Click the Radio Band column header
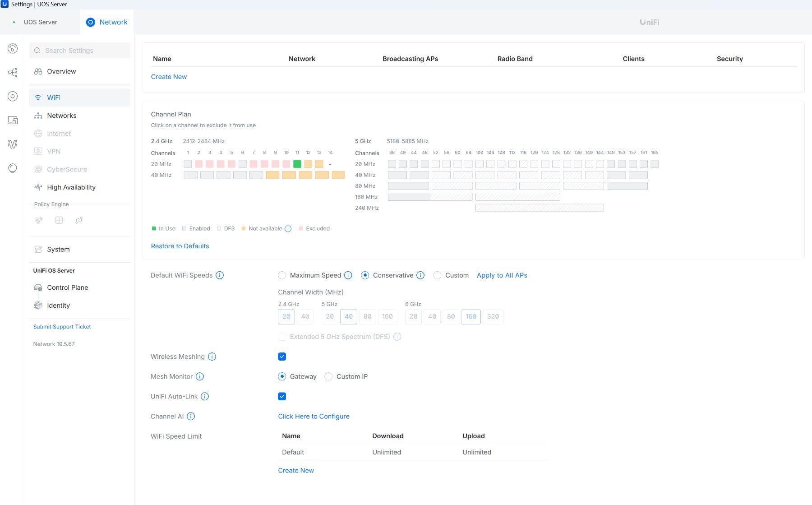812x505 pixels. (515, 59)
